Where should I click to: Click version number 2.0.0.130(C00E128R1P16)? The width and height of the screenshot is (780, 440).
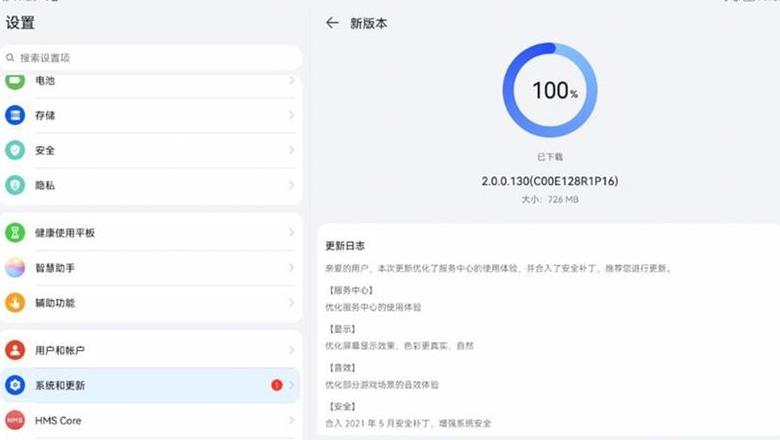click(550, 181)
